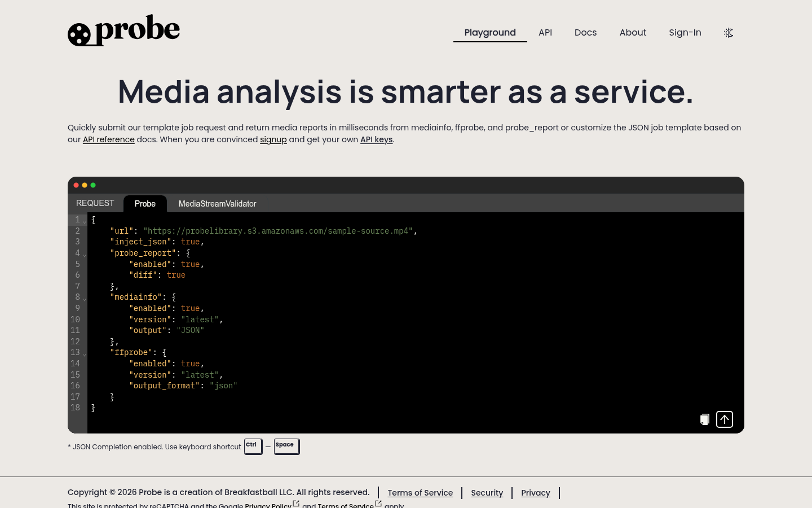Click the "inject_json" key in the editor

click(x=141, y=242)
